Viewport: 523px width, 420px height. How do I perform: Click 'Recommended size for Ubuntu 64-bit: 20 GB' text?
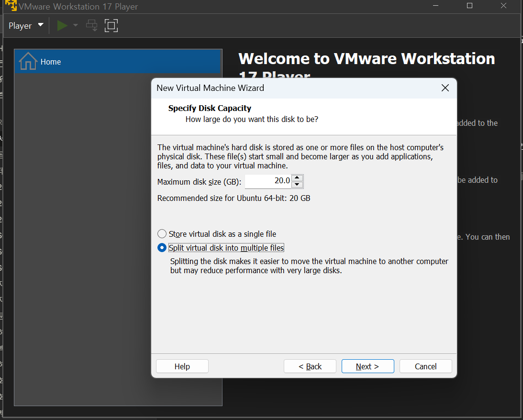(x=234, y=199)
